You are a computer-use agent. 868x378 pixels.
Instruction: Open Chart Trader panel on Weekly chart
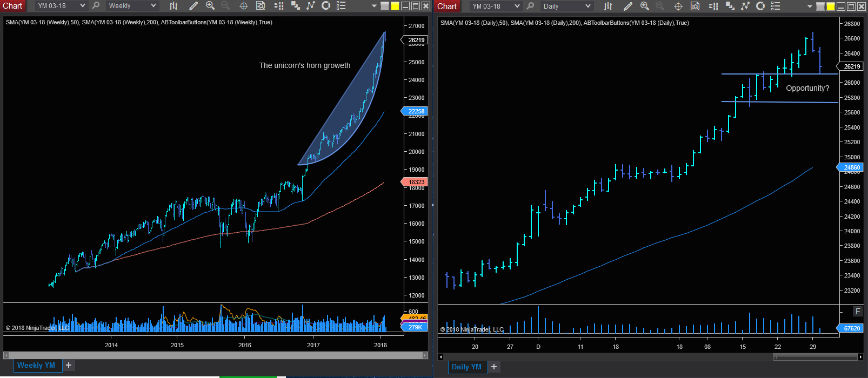click(x=279, y=6)
